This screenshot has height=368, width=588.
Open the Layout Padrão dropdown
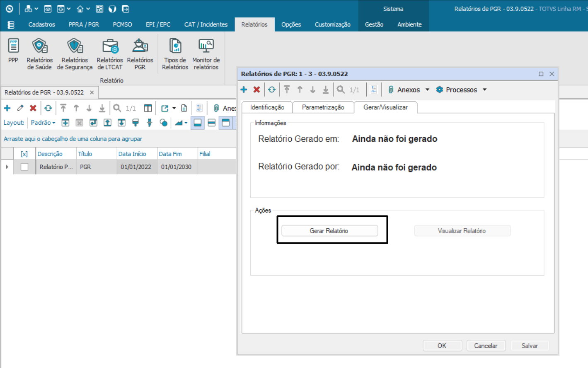[43, 123]
